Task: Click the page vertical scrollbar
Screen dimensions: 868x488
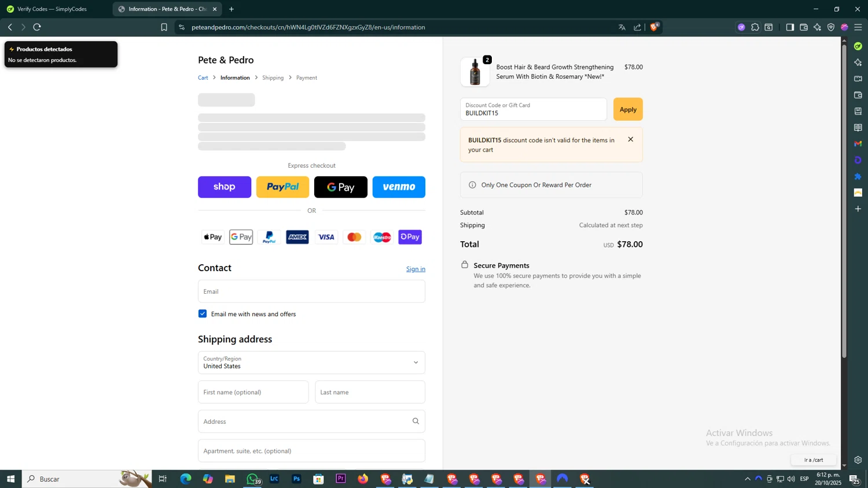Action: coord(844,202)
